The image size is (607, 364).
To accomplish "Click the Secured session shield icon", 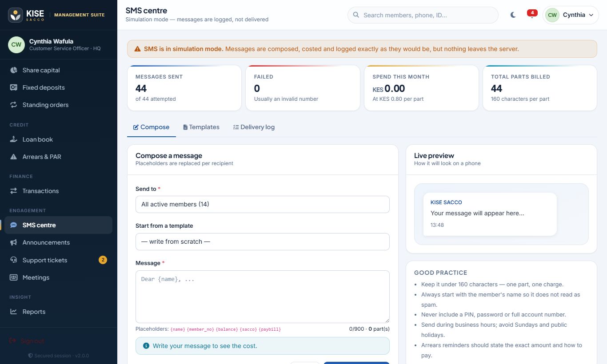I will tap(30, 356).
